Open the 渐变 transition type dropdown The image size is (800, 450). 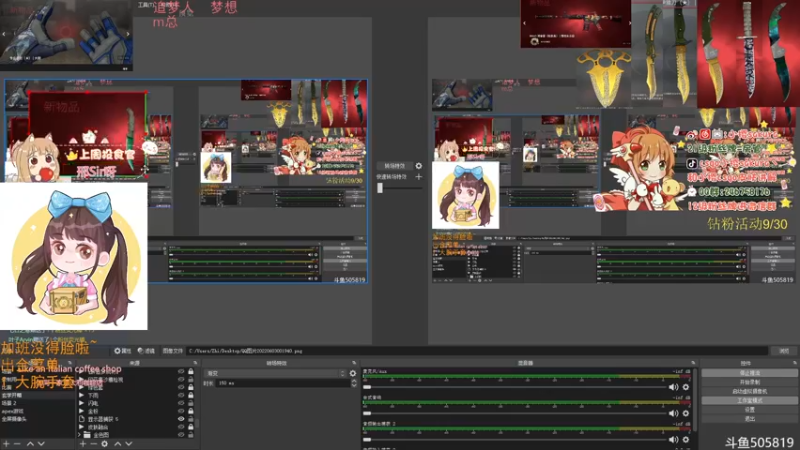(x=276, y=373)
